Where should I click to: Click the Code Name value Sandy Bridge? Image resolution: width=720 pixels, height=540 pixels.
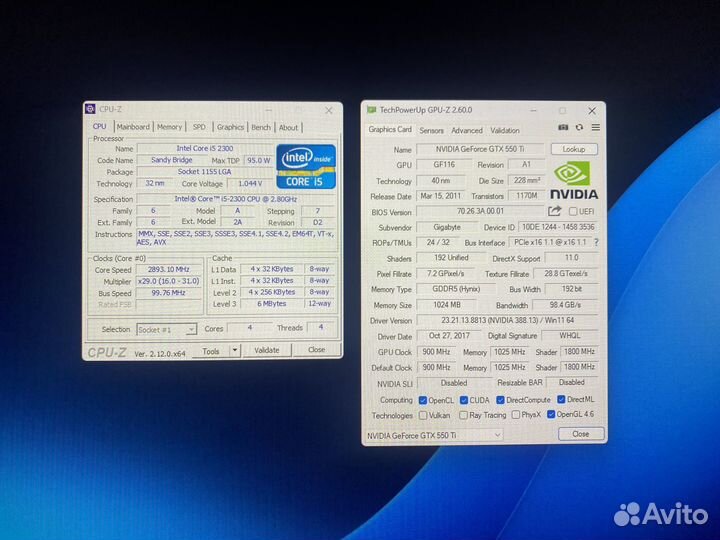tap(172, 160)
